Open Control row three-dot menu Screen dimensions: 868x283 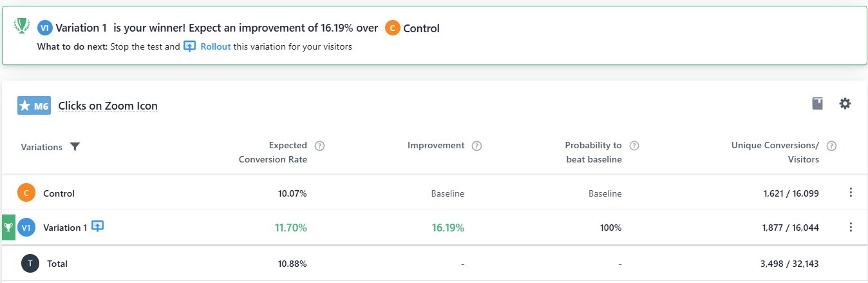pos(851,193)
